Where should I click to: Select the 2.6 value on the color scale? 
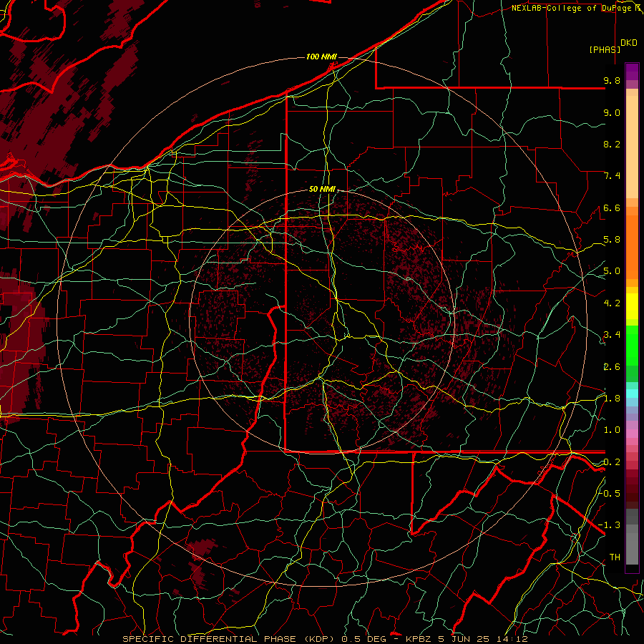tap(612, 367)
